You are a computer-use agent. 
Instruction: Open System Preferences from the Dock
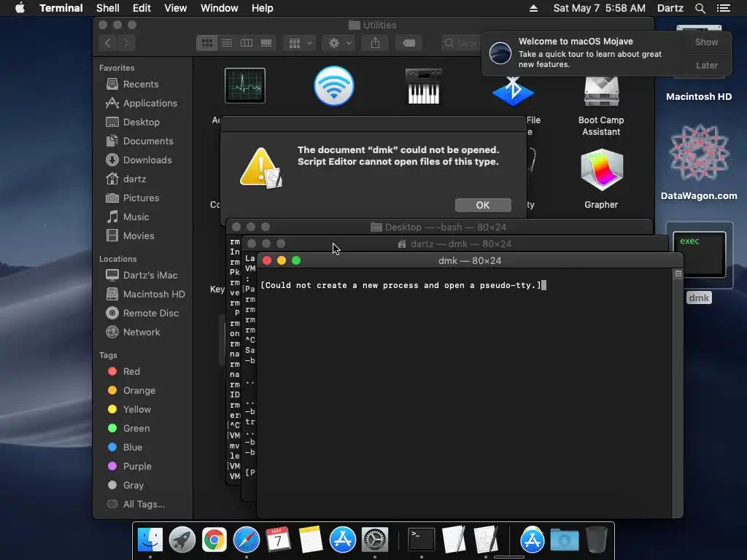375,540
